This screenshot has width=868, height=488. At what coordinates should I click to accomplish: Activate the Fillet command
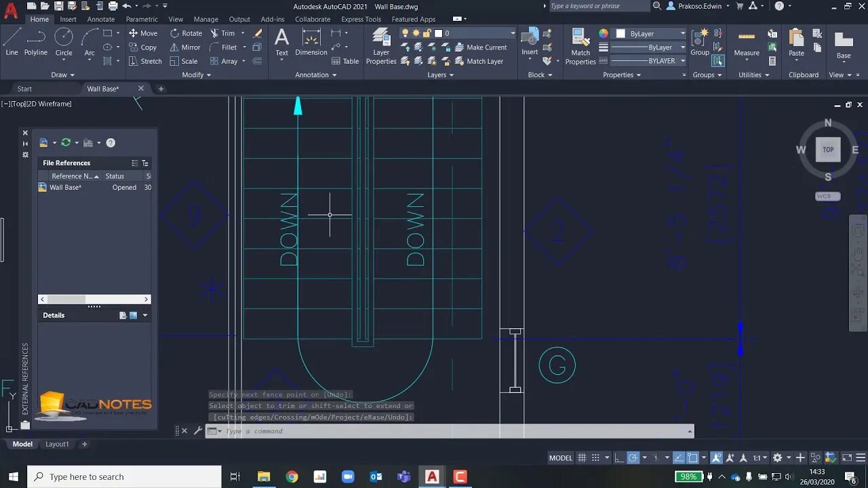(224, 47)
